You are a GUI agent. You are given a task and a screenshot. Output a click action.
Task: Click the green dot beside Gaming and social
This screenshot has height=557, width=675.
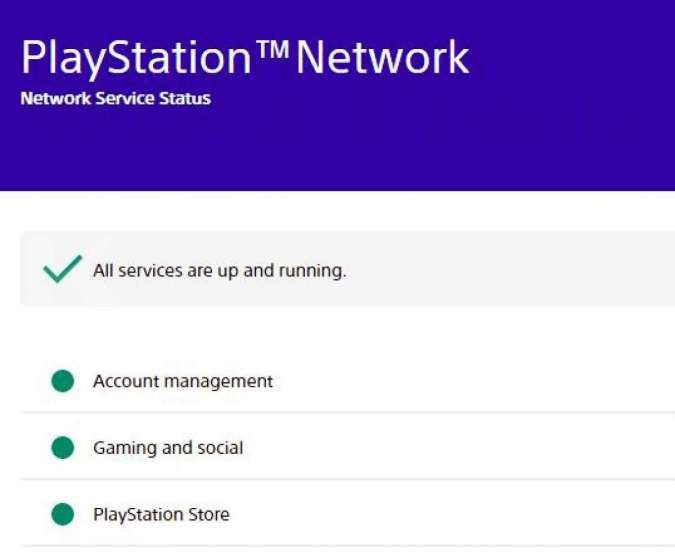click(x=63, y=448)
